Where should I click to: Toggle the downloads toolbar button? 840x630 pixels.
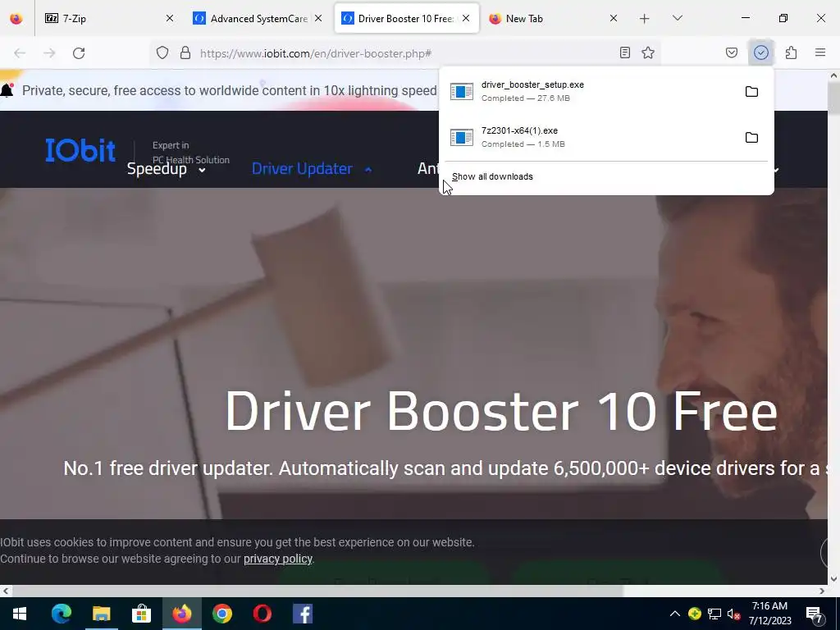pos(761,52)
